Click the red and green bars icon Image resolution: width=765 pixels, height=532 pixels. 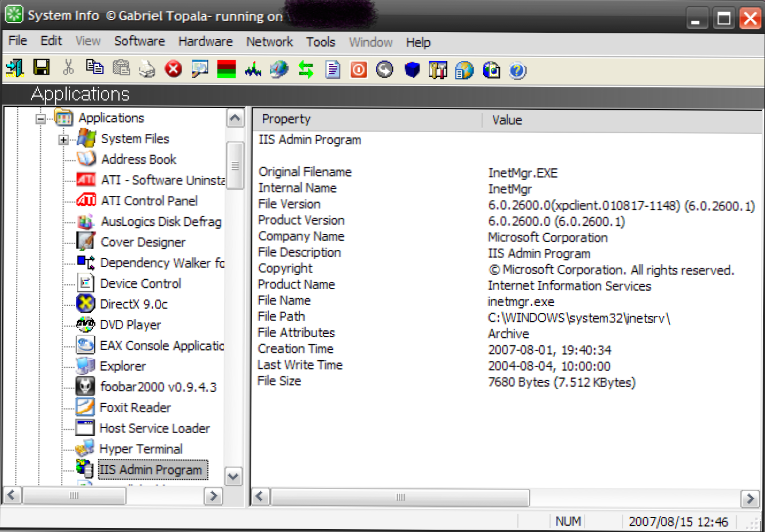coord(226,70)
